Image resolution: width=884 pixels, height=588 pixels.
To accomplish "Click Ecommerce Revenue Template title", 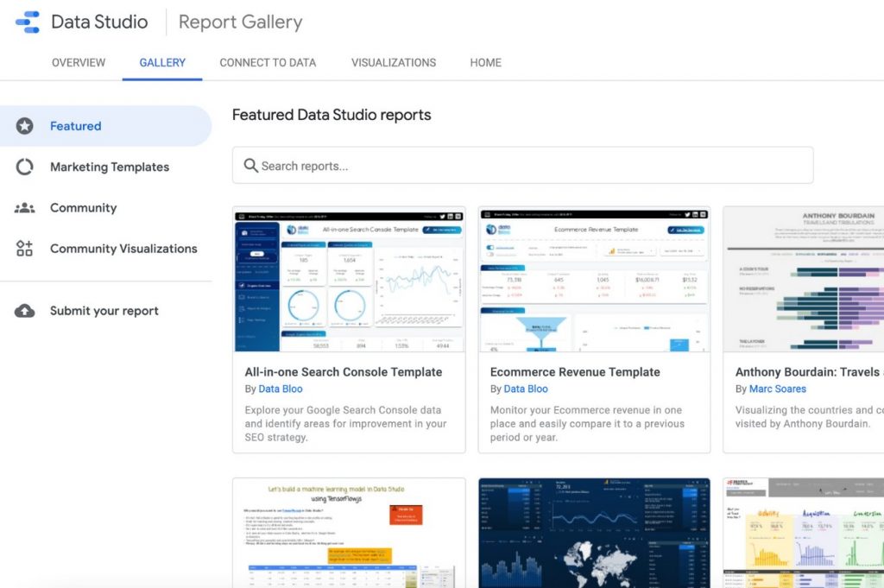I will [575, 372].
